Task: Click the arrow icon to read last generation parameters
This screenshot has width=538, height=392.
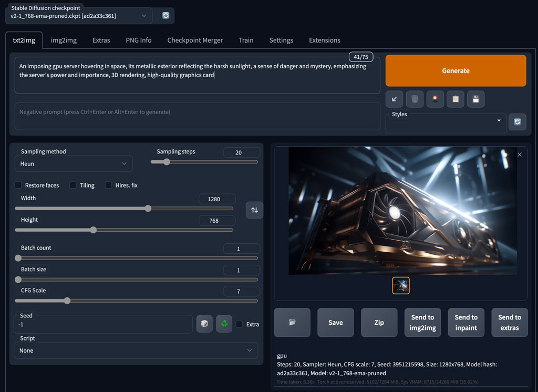Action: 394,99
